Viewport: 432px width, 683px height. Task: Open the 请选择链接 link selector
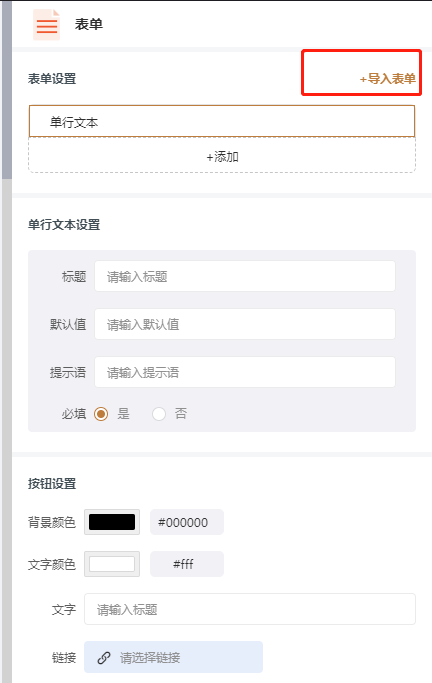pyautogui.click(x=173, y=657)
